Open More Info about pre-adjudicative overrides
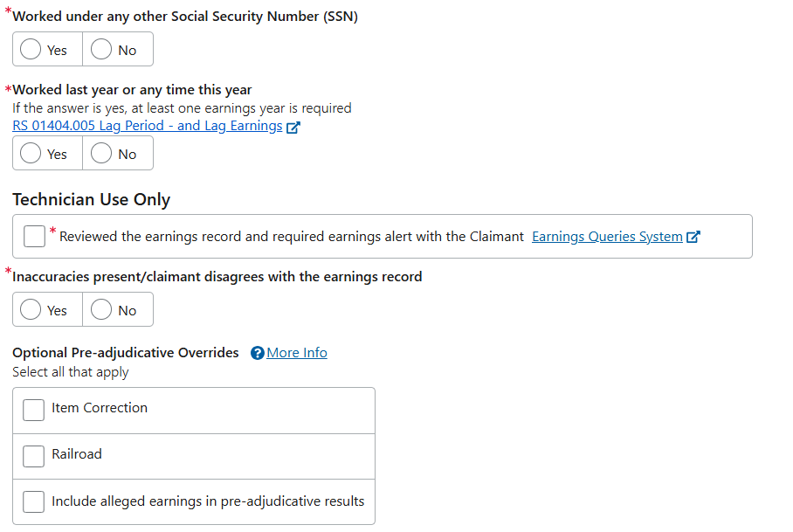This screenshot has height=532, width=793. (x=297, y=353)
